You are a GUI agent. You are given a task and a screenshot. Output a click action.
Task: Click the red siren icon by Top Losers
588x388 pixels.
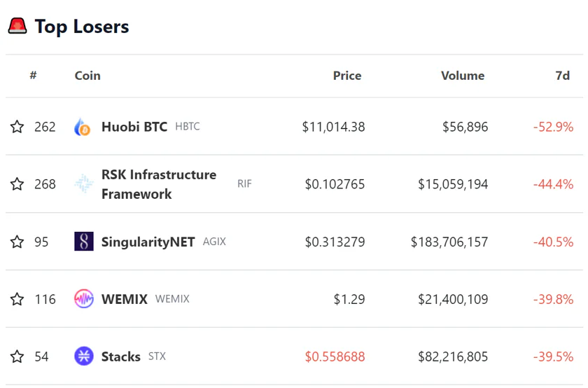(17, 26)
